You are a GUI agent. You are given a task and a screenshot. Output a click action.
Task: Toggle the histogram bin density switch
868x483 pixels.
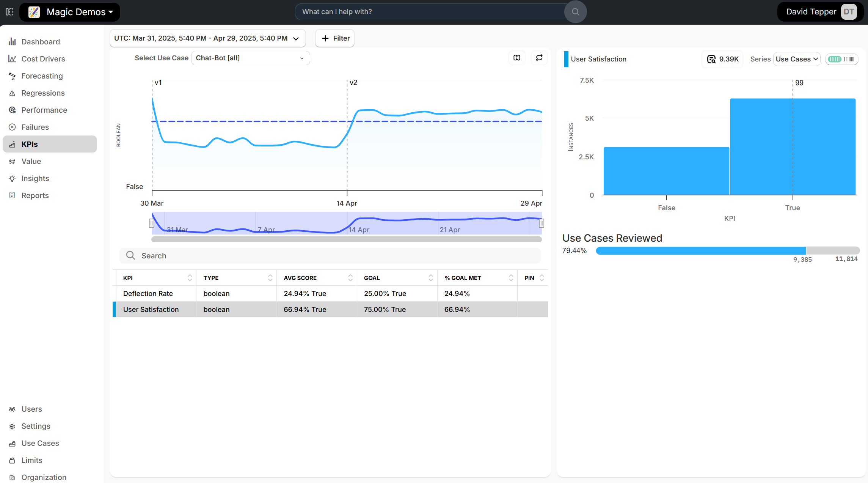click(x=841, y=59)
